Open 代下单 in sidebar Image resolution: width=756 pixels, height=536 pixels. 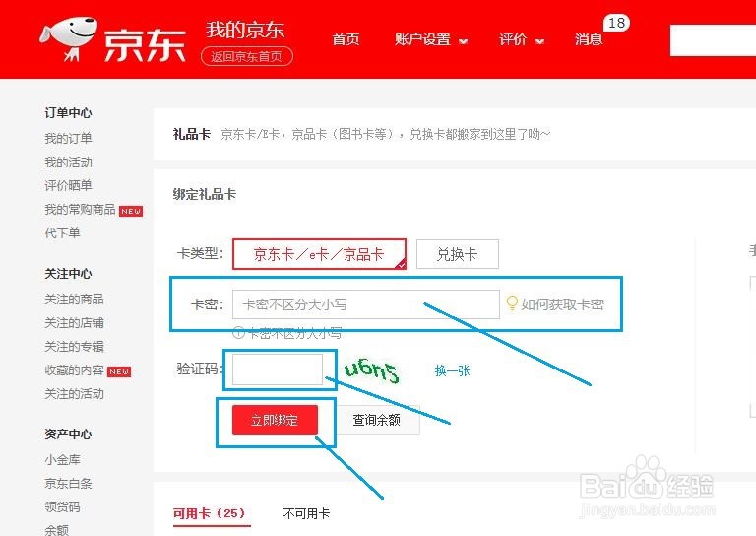pyautogui.click(x=62, y=234)
